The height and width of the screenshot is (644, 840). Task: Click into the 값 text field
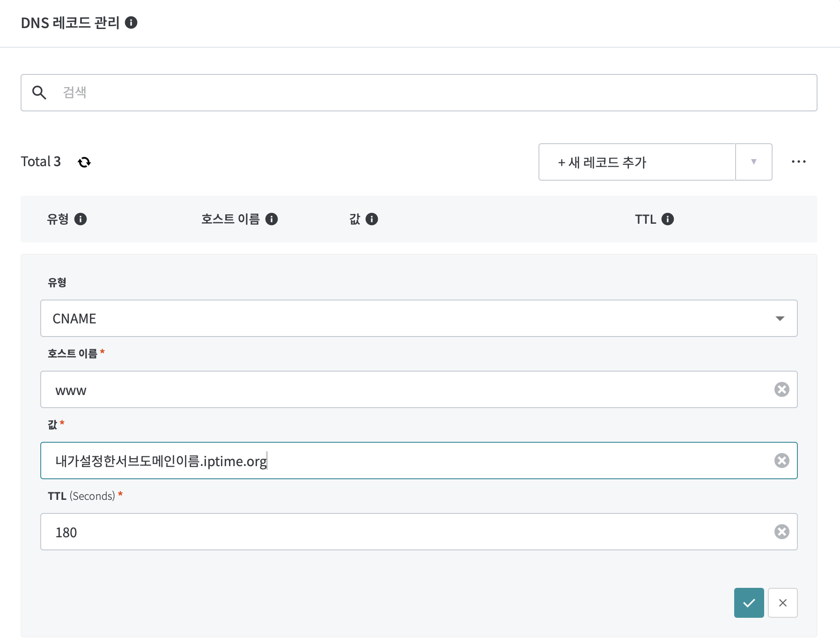tap(515, 461)
